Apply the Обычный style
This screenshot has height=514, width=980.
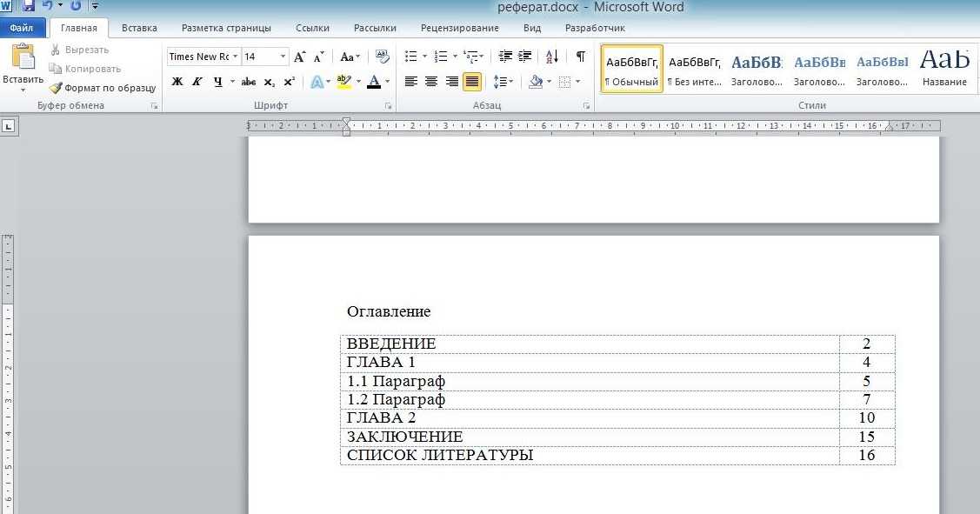tap(632, 70)
